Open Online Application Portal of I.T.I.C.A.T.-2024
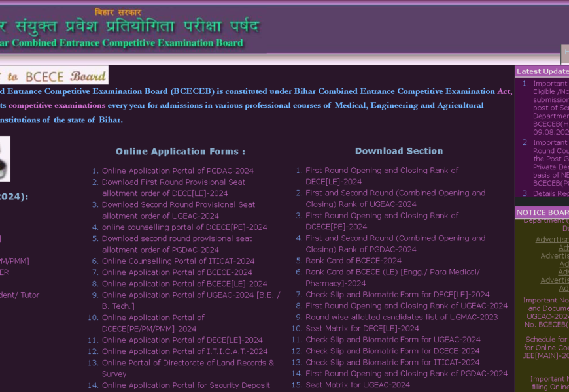The height and width of the screenshot is (392, 569). (x=184, y=351)
